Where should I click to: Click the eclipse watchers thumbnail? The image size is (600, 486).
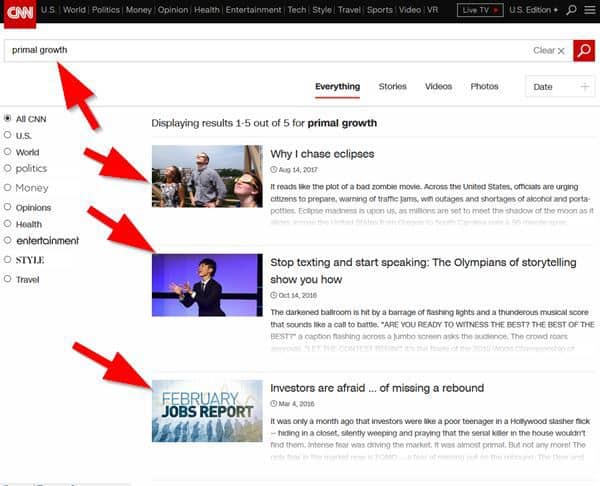click(x=207, y=176)
